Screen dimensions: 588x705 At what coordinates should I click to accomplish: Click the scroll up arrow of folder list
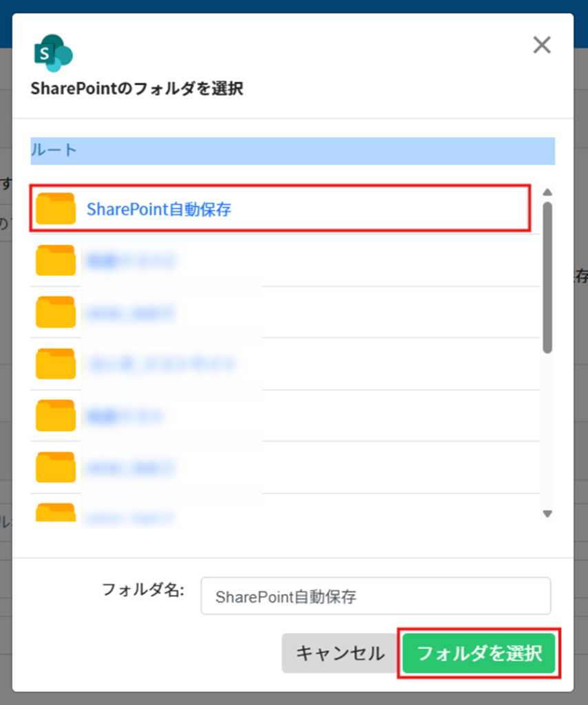tap(547, 193)
